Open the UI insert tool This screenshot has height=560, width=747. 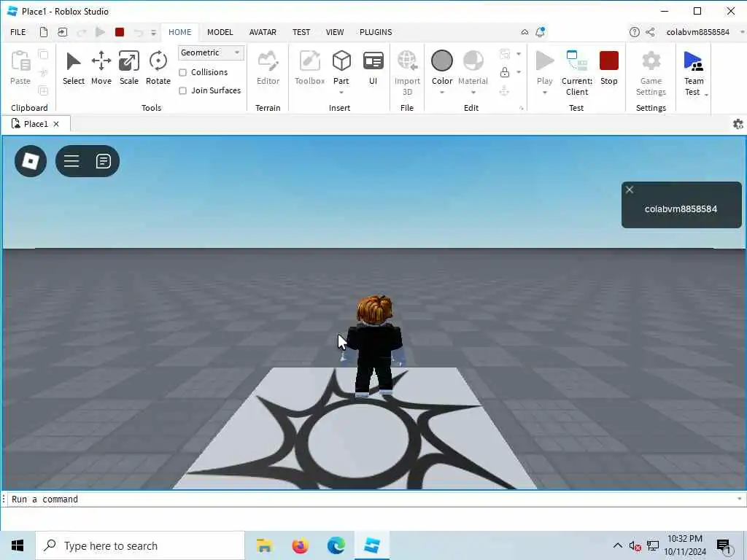tap(373, 68)
